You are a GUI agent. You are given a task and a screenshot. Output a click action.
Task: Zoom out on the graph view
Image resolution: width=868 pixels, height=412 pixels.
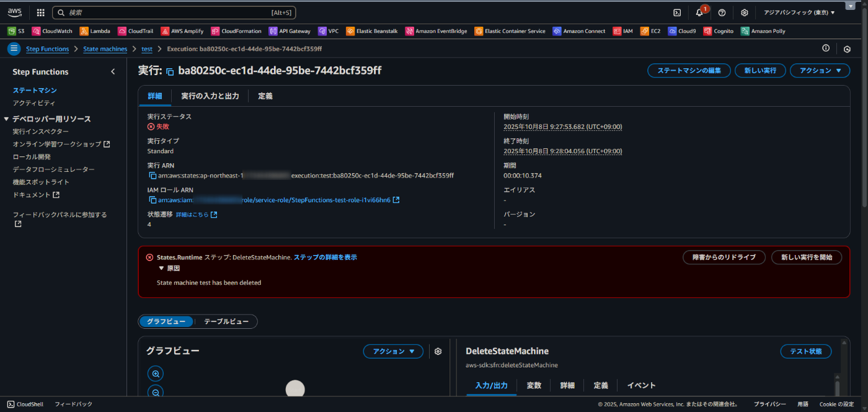point(156,392)
